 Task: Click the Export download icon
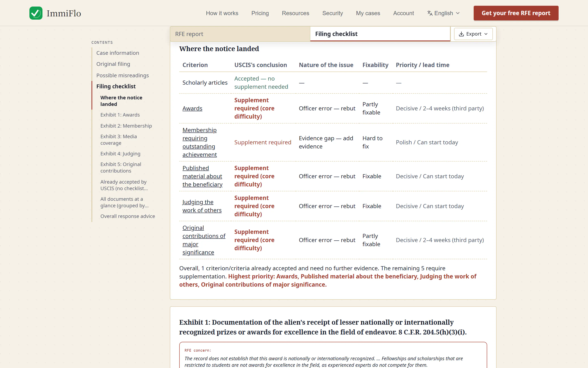tap(461, 34)
